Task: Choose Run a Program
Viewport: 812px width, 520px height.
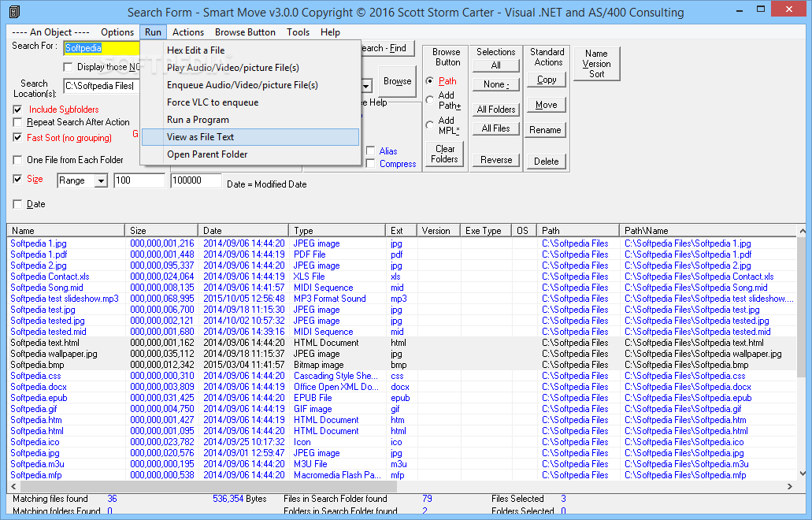Action: pyautogui.click(x=250, y=120)
